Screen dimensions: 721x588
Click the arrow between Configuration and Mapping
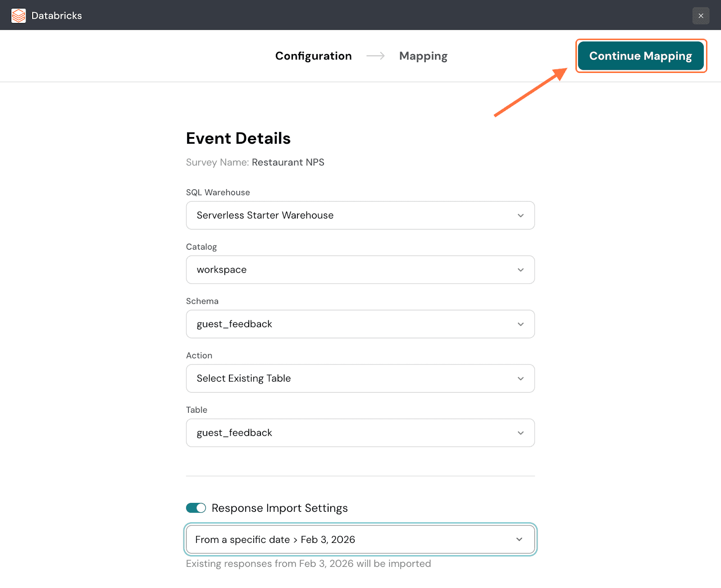[x=375, y=56]
